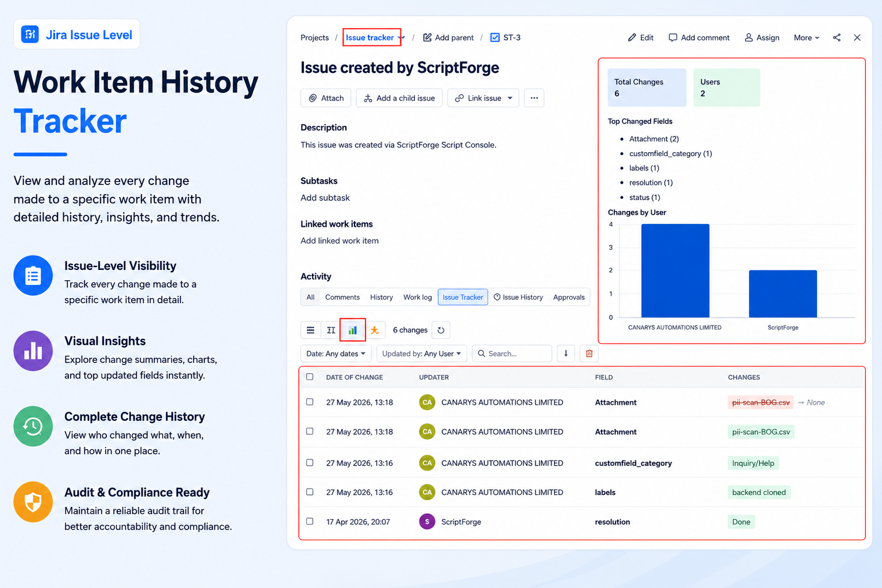
Task: Check the customfield_category row checkbox
Action: coord(310,462)
